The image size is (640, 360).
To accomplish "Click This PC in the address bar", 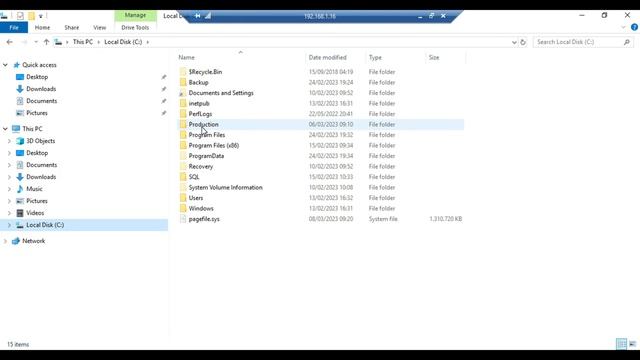I will (x=82, y=42).
